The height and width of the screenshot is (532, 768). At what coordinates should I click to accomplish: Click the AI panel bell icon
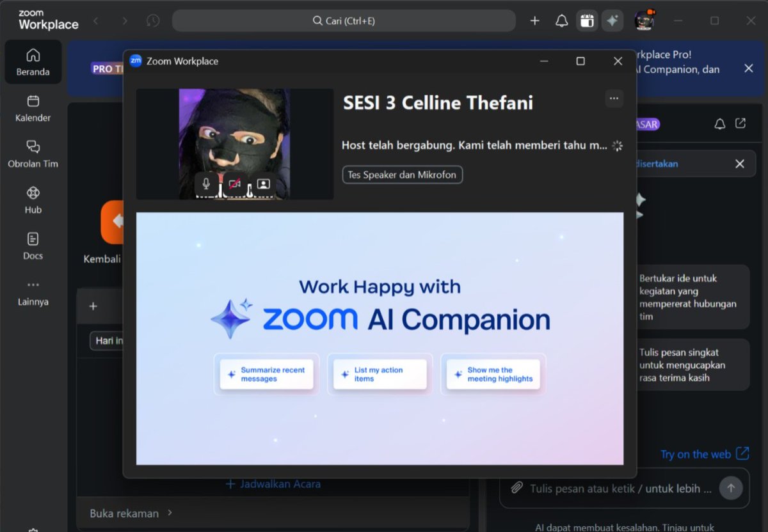click(720, 124)
